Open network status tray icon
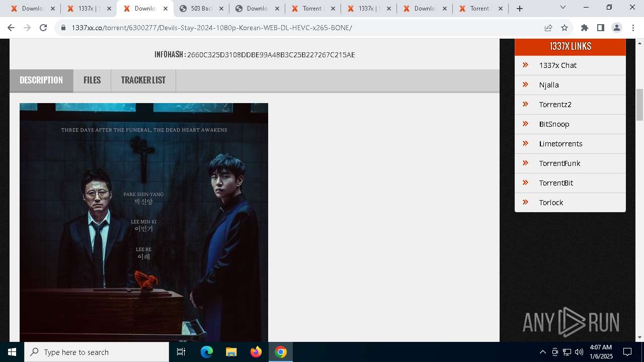Image resolution: width=644 pixels, height=362 pixels. click(x=567, y=352)
